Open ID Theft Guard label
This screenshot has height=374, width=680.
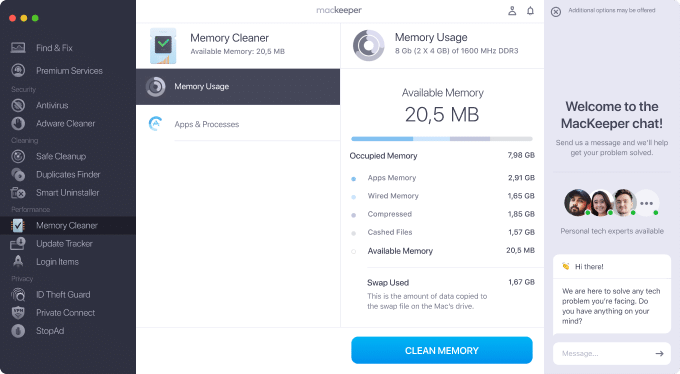[x=63, y=295]
